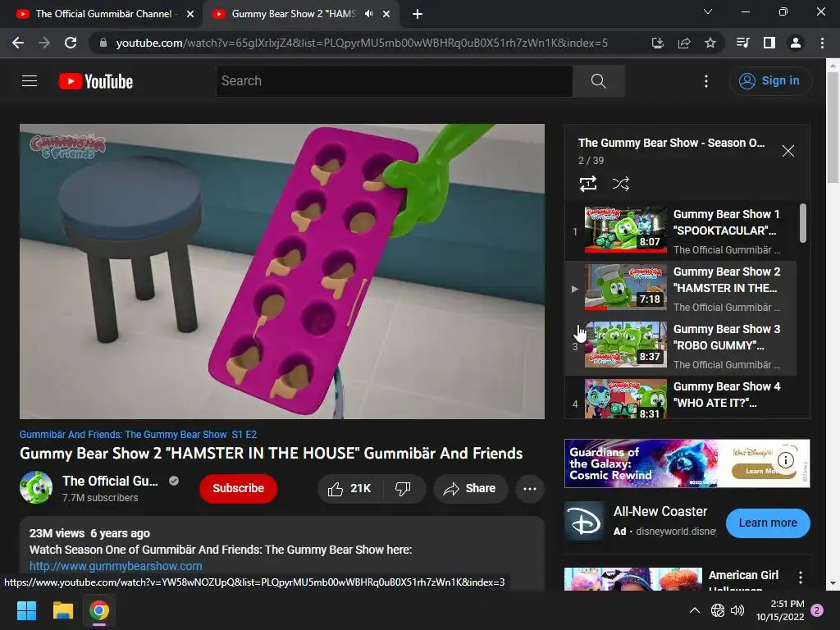Open Chrome side panel

769,43
